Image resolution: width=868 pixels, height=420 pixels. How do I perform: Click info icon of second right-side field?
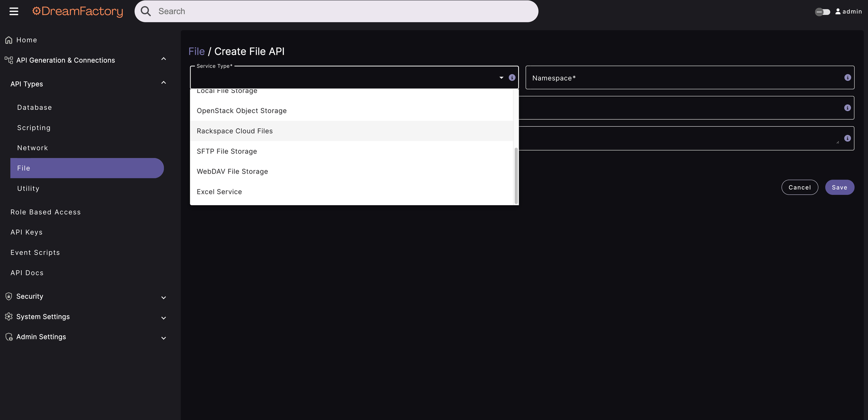(x=848, y=108)
